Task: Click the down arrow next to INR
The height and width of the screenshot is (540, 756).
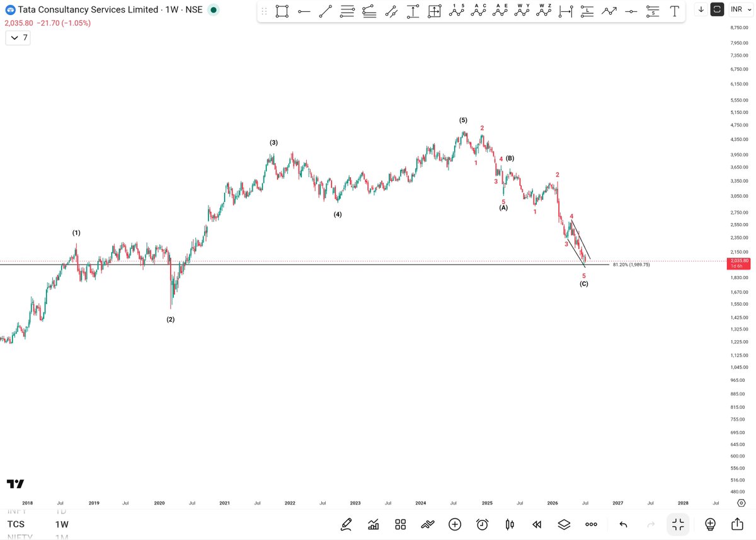Action: click(701, 9)
